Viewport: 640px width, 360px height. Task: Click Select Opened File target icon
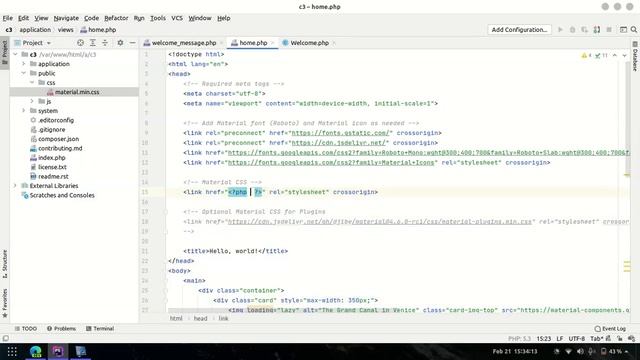pos(80,42)
